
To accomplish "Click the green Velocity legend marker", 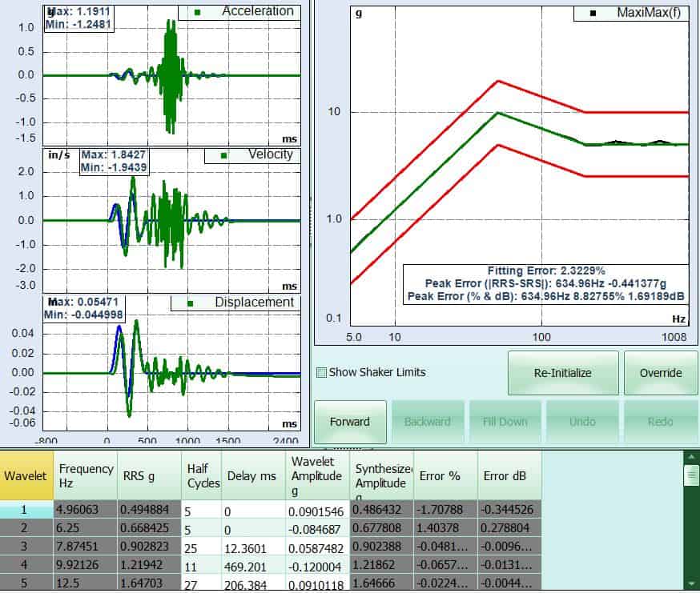I will pyautogui.click(x=223, y=155).
